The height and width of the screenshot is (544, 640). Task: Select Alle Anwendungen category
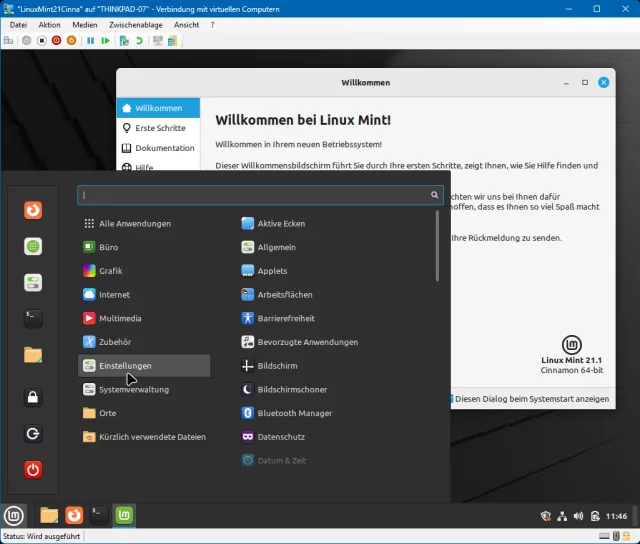click(144, 224)
